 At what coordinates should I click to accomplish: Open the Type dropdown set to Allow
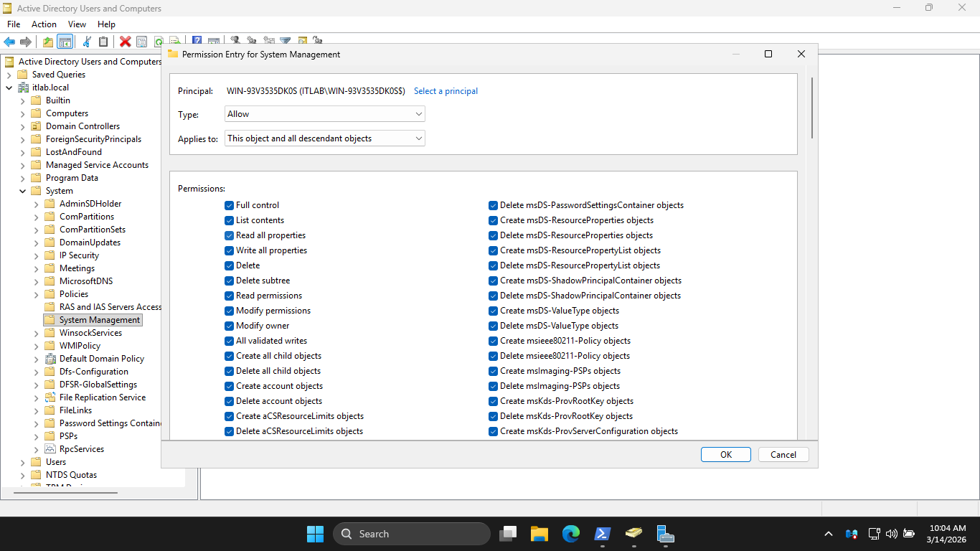(x=325, y=114)
